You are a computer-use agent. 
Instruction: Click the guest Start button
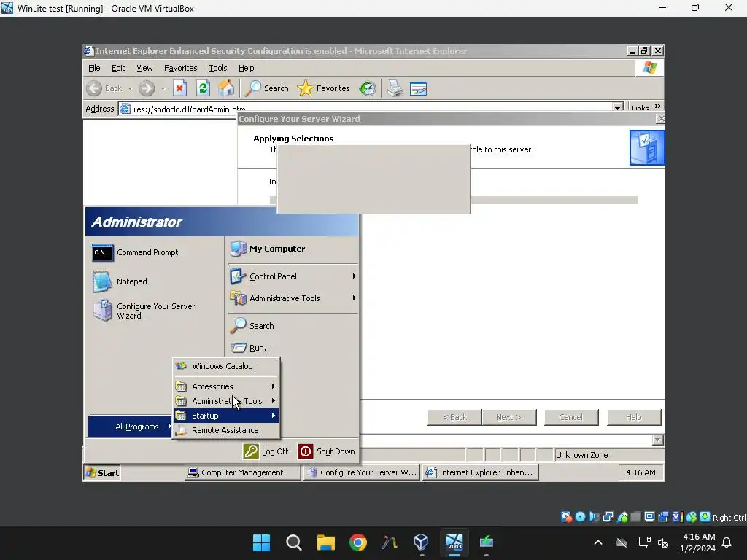pyautogui.click(x=102, y=472)
